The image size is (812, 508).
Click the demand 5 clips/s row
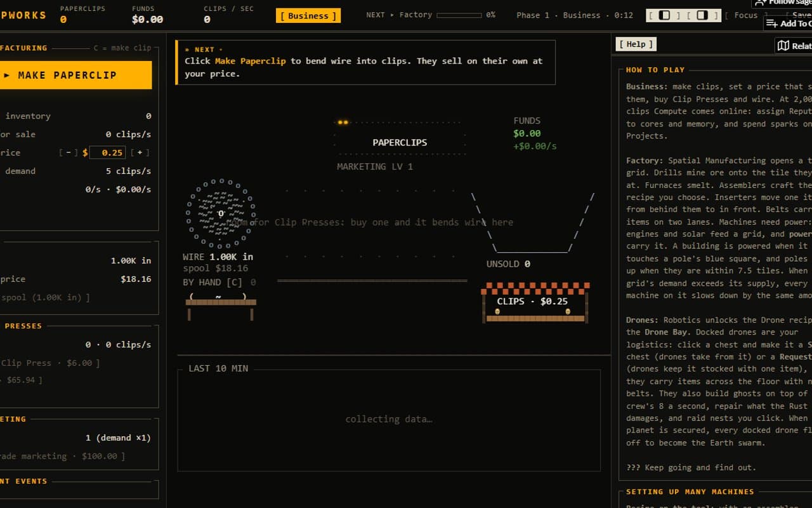coord(76,171)
